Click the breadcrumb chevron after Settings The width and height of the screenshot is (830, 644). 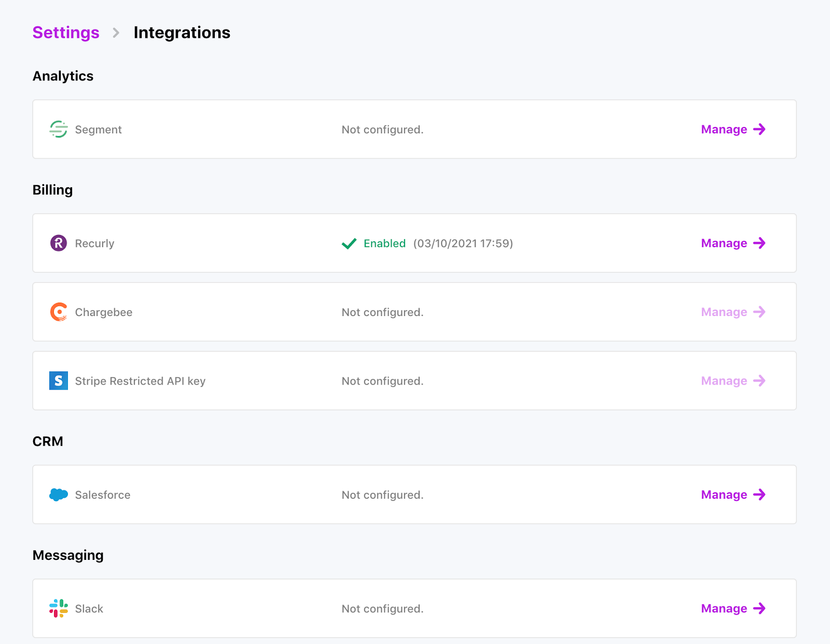[x=115, y=33]
